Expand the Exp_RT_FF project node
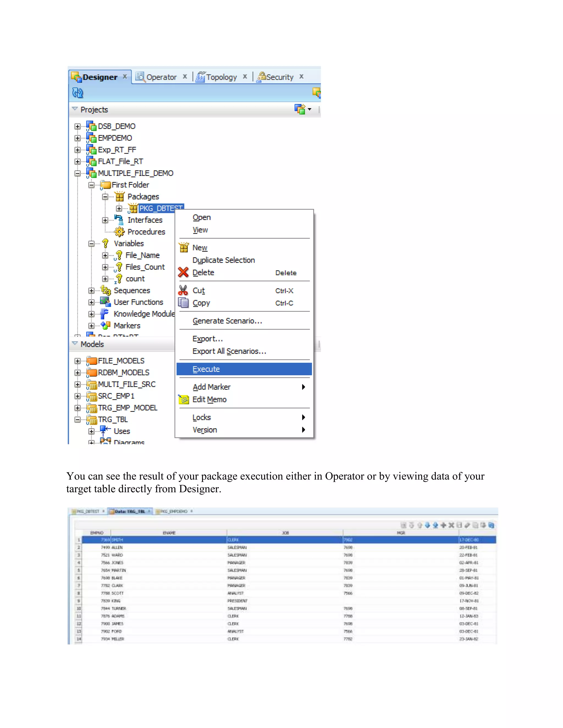 point(77,150)
